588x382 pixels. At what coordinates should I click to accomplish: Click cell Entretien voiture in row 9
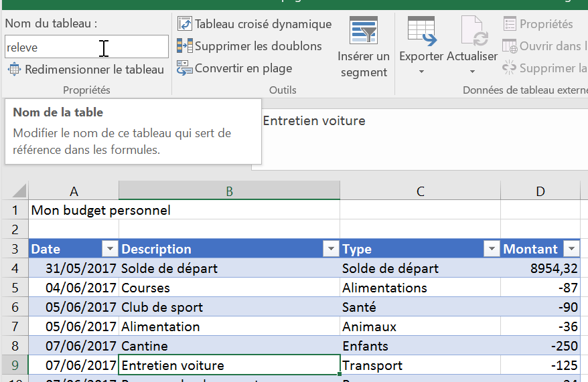(x=229, y=365)
